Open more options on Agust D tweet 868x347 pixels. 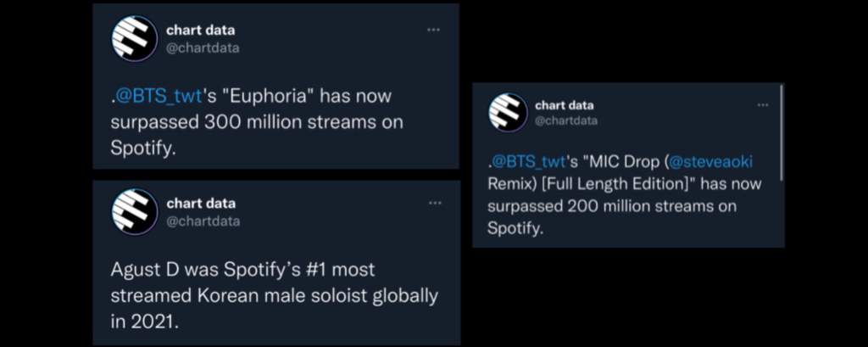coord(435,204)
